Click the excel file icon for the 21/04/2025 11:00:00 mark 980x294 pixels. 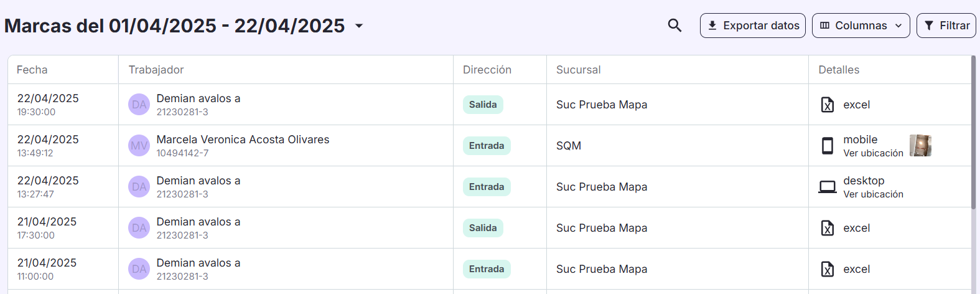click(828, 269)
